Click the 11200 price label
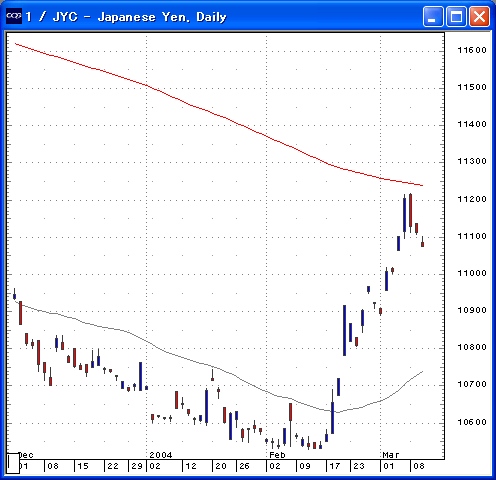496x480 pixels. click(472, 199)
